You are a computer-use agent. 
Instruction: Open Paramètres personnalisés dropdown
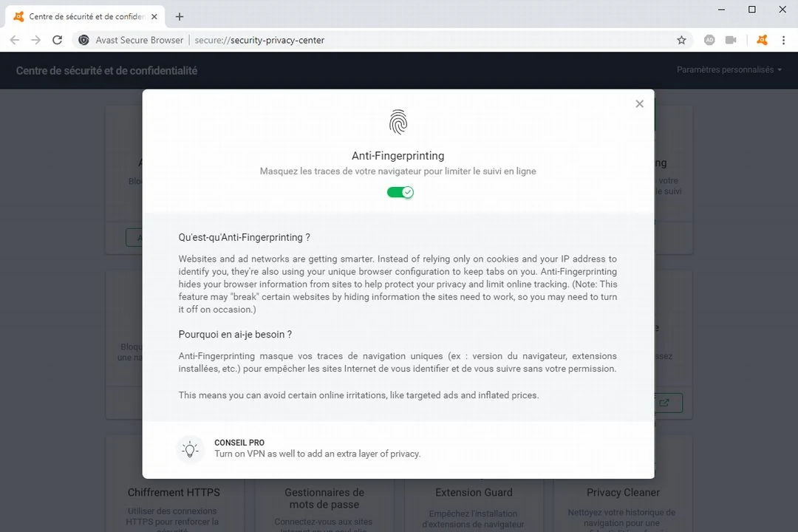(729, 69)
